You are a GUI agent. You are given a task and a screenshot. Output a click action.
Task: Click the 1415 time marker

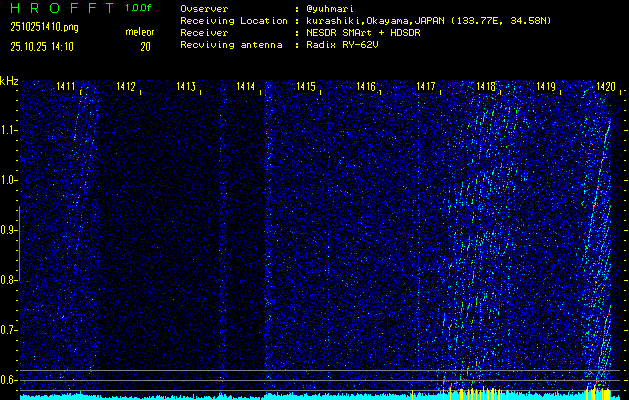306,86
